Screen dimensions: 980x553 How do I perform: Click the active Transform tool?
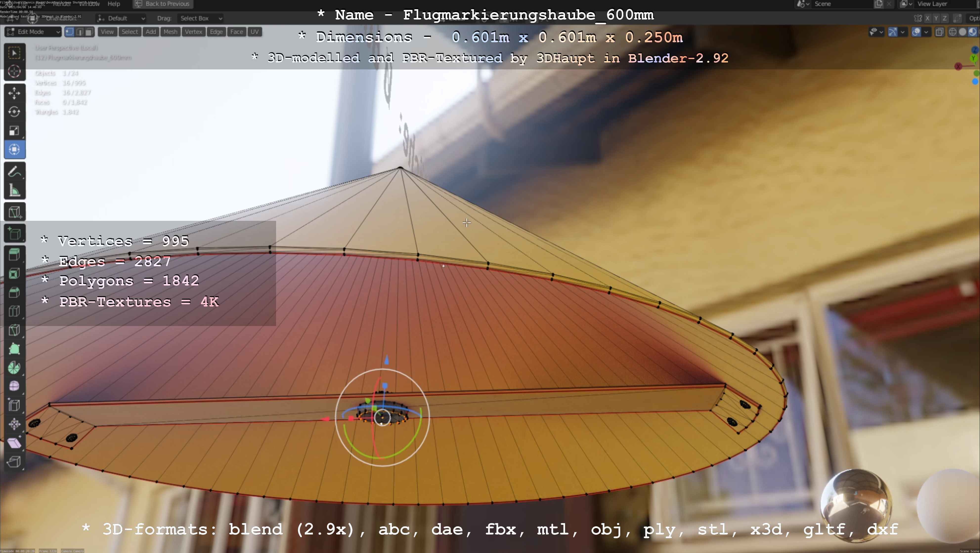pyautogui.click(x=14, y=149)
